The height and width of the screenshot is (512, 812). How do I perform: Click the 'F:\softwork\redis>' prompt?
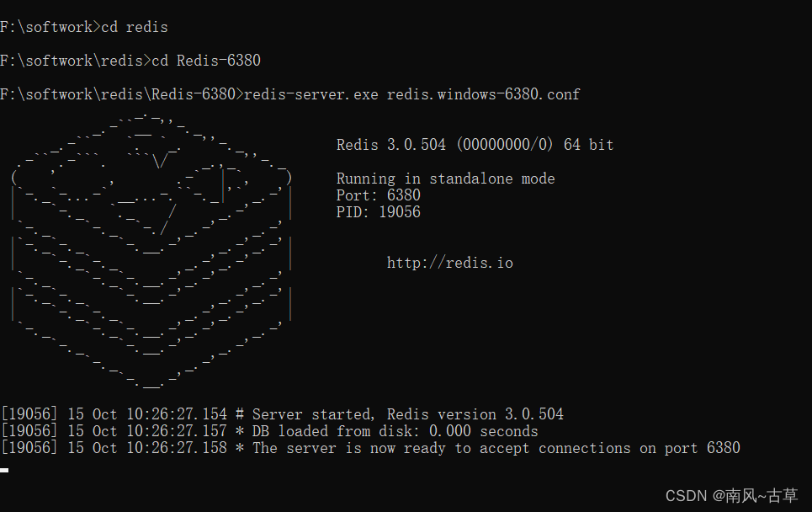coord(76,61)
